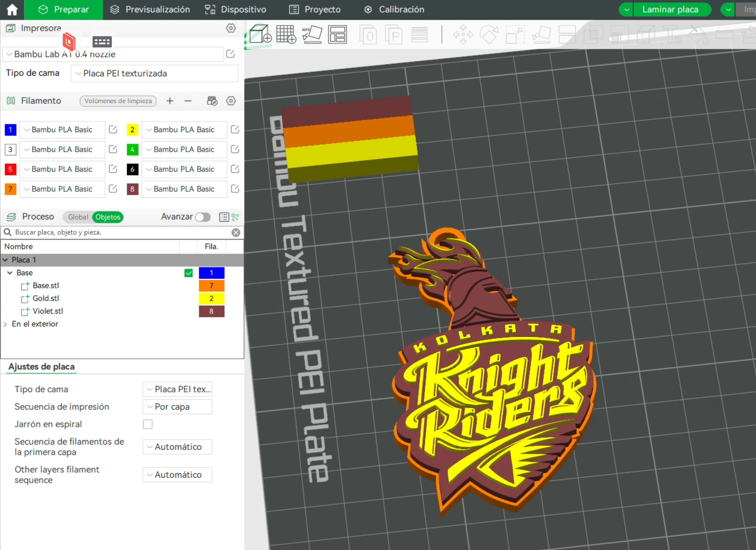Go to the home screen icon
This screenshot has height=550, width=756.
pos(12,10)
